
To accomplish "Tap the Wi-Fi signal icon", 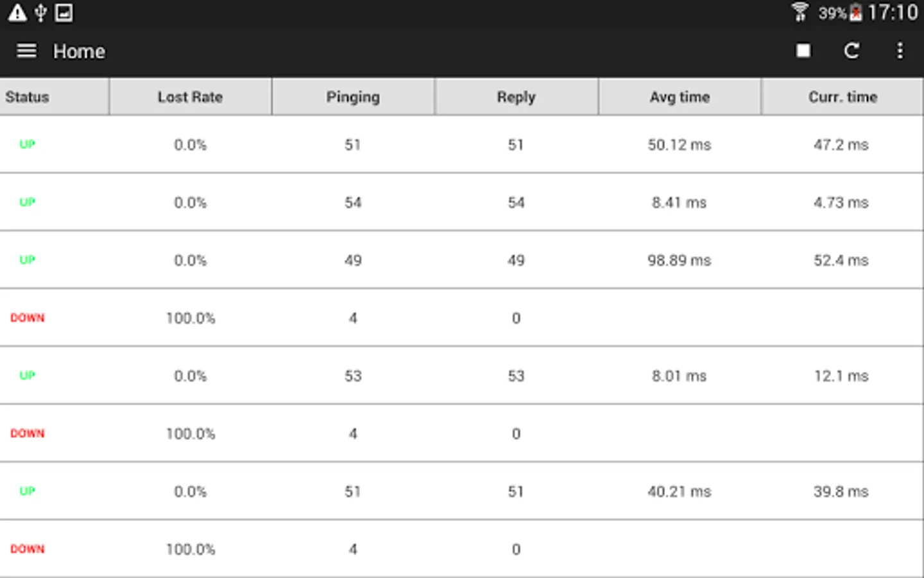I will [x=800, y=12].
